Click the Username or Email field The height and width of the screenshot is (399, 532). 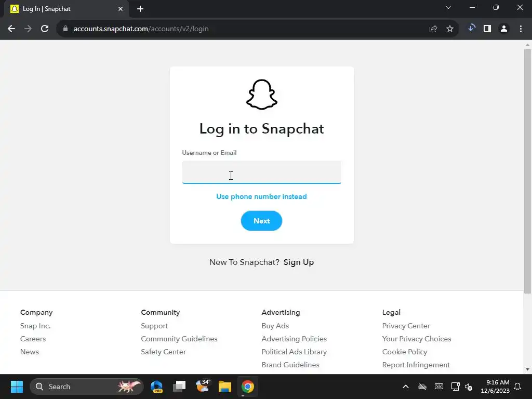pos(262,172)
